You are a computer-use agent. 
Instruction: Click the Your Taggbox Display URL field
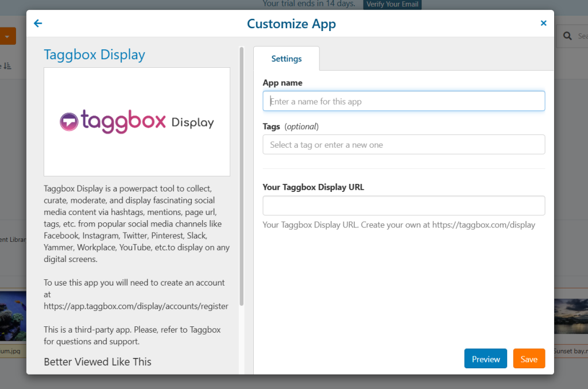click(404, 206)
